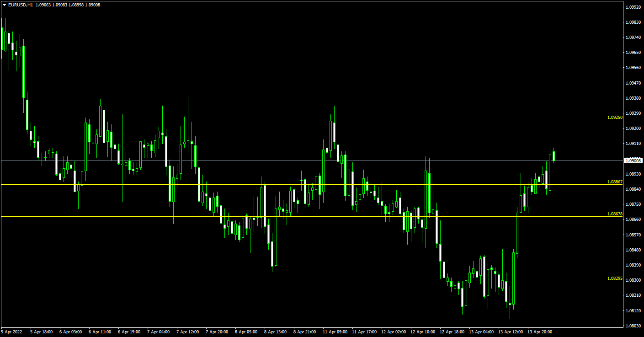
Task: Click the EURUSD,H1 symbol title text
Action: (21, 5)
